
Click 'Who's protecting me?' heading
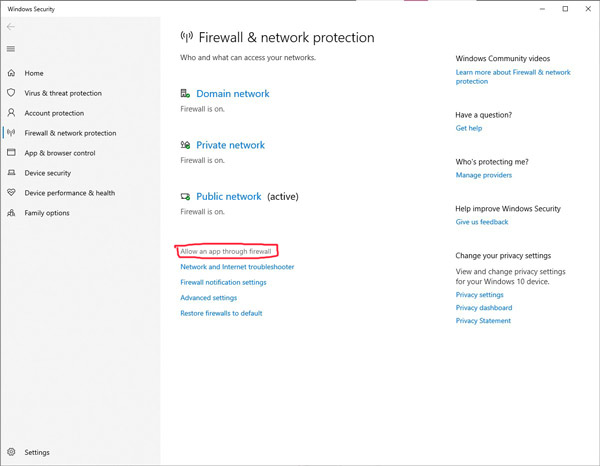492,162
